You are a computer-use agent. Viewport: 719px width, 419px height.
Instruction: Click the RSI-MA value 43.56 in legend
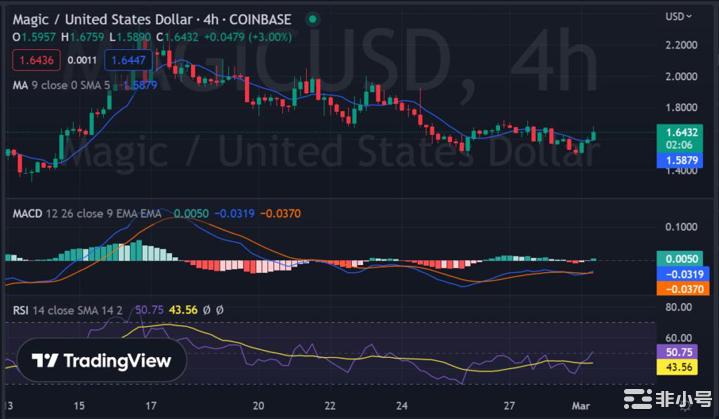tap(183, 310)
